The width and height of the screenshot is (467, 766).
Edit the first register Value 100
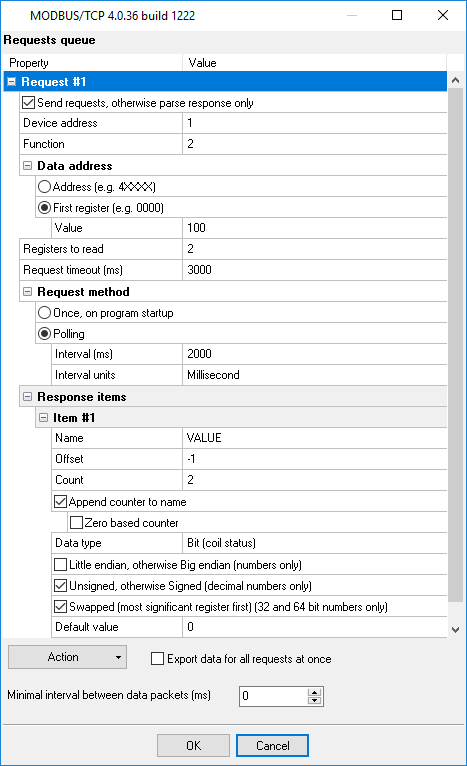point(315,228)
